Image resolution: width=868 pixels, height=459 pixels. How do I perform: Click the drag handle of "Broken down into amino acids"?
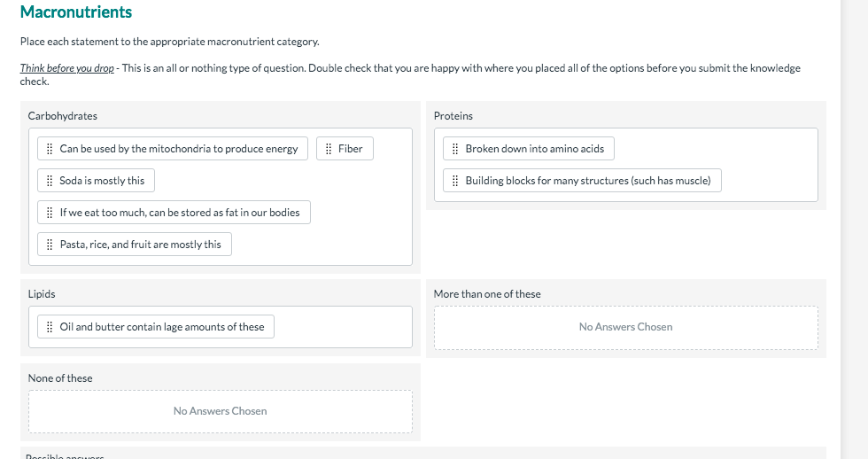pos(455,149)
